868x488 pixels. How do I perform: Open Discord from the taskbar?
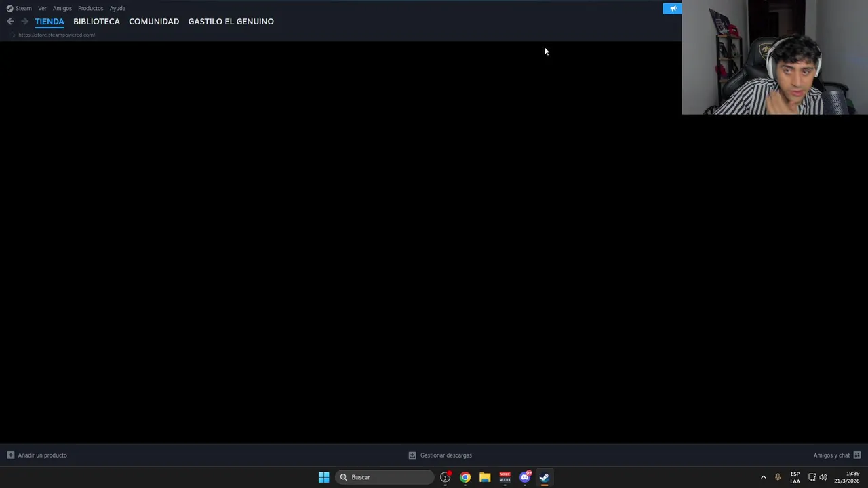point(525,477)
